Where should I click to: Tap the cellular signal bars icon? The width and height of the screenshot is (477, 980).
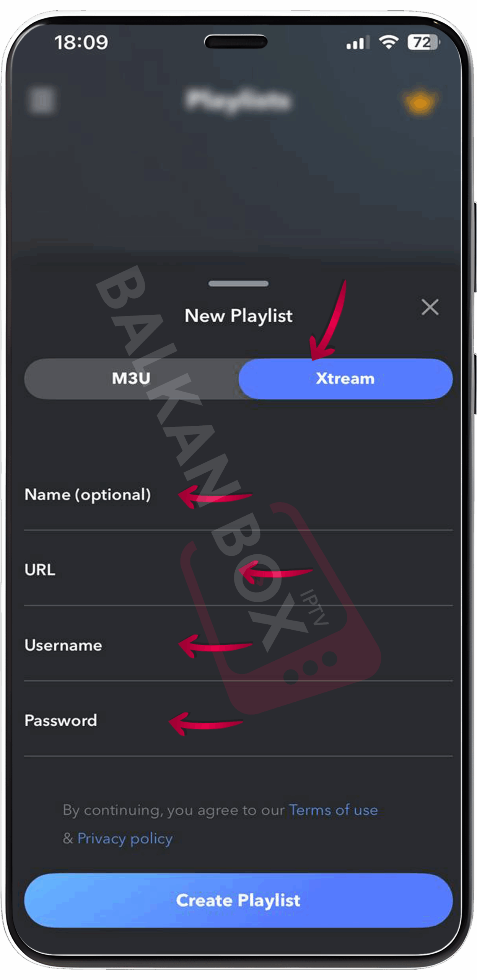click(x=358, y=42)
